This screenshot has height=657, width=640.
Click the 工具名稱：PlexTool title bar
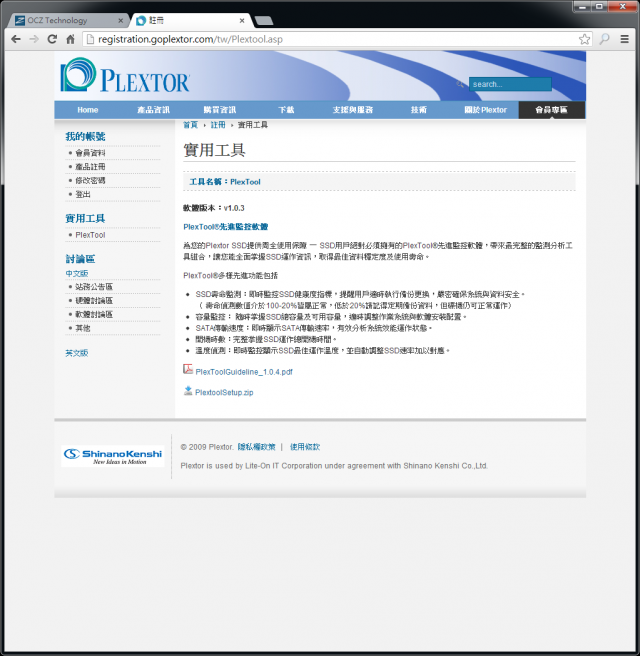(x=379, y=182)
